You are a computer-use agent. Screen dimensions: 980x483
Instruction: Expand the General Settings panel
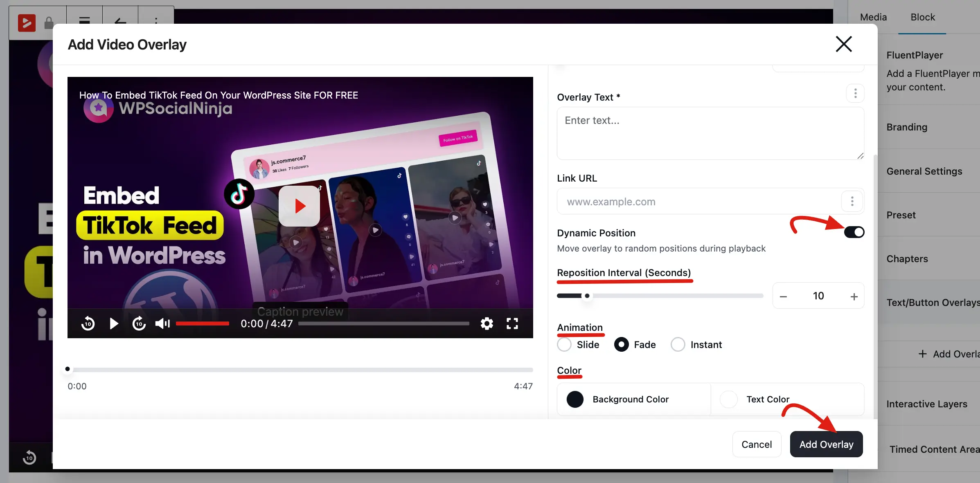[x=929, y=171]
